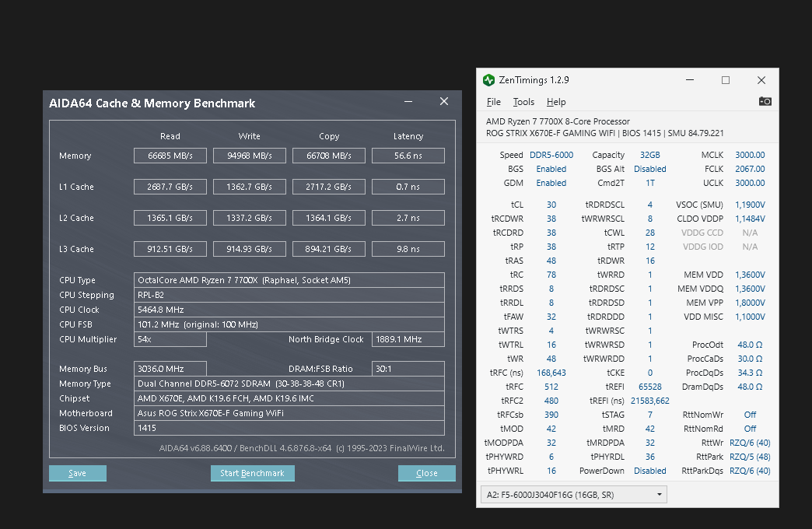Click Memory Type DDR5-6072 field
812x529 pixels.
pyautogui.click(x=289, y=384)
